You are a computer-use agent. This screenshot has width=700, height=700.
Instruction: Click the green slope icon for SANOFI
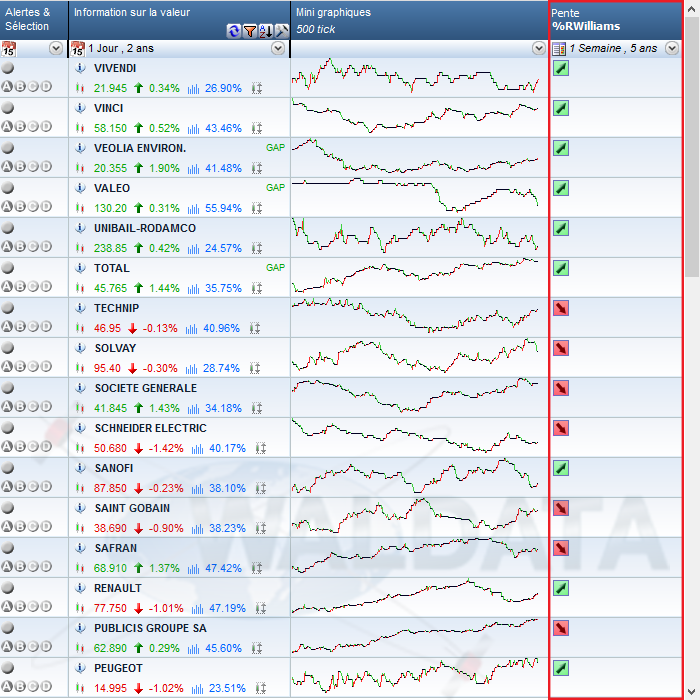pos(561,468)
